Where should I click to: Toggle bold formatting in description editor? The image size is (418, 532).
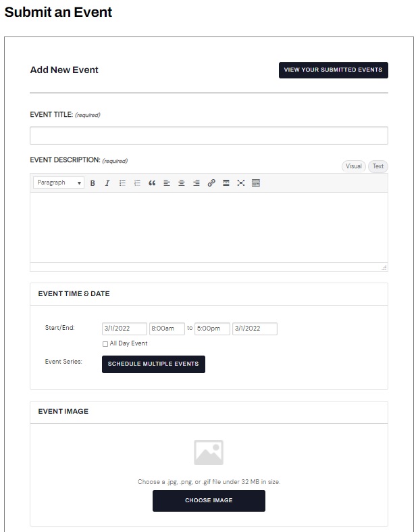pyautogui.click(x=93, y=183)
